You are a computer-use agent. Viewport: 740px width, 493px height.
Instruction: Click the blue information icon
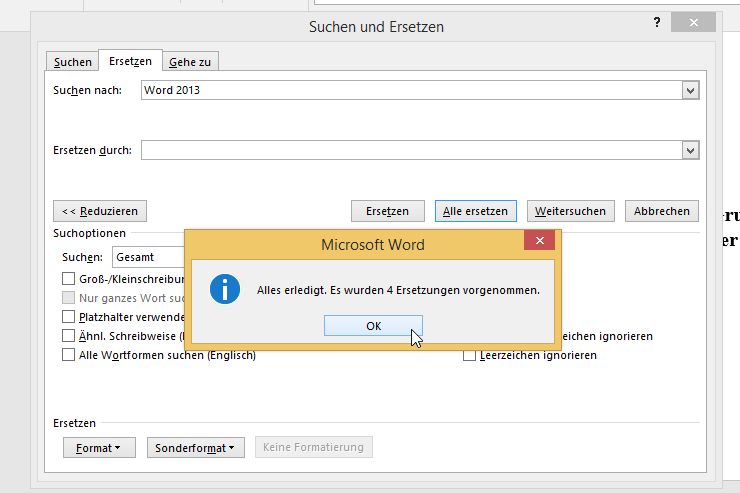click(225, 289)
